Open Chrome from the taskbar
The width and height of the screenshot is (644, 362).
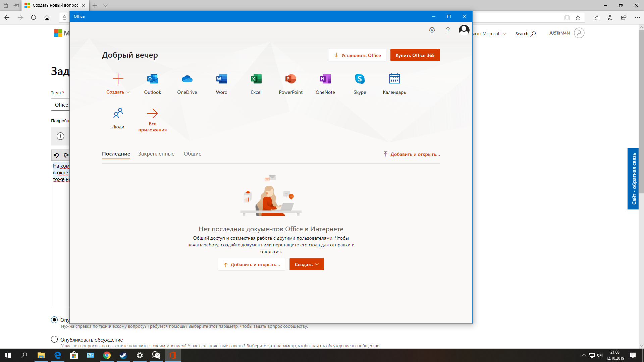tap(107, 355)
